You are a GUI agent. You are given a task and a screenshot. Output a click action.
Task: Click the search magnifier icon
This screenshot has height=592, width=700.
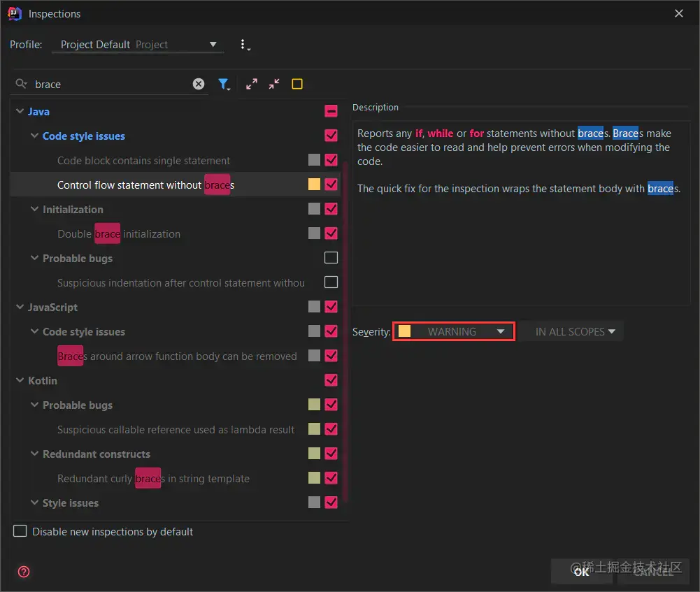click(x=21, y=84)
